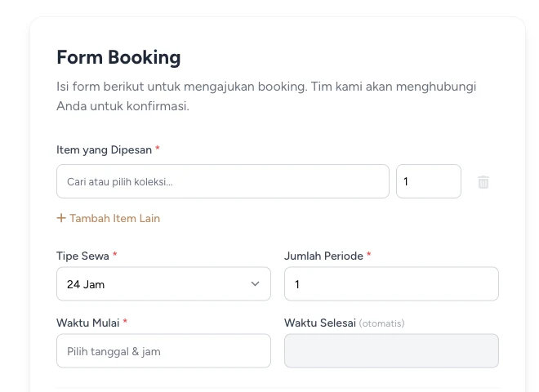Open the Tipe Sewa dropdown showing 24 Jam
Image resolution: width=539 pixels, height=392 pixels.
(163, 284)
